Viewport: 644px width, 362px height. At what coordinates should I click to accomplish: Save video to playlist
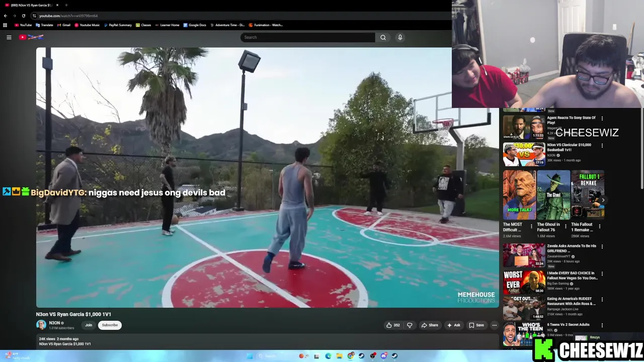[476, 325]
